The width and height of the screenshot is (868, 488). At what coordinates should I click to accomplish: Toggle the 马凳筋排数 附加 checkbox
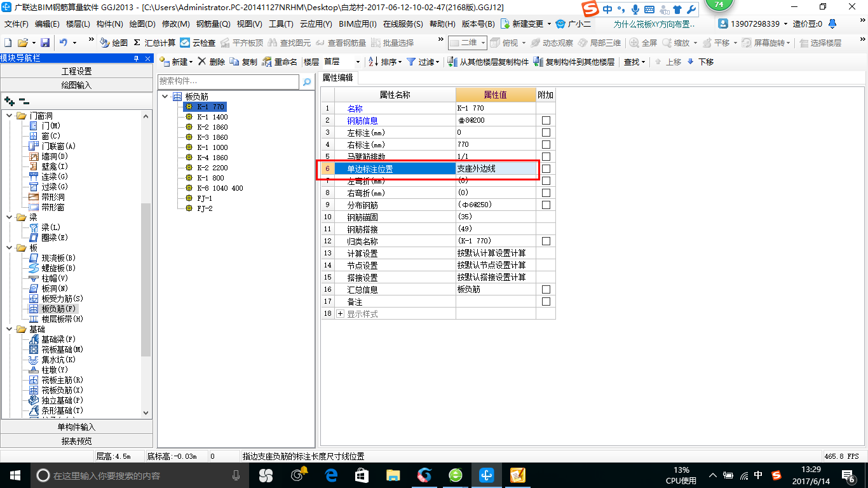546,156
